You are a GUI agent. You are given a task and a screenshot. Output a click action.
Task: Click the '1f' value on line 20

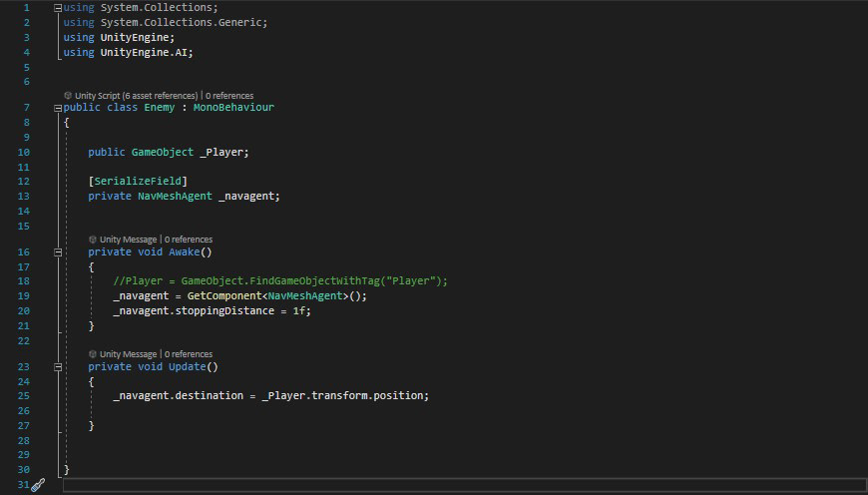pos(298,310)
